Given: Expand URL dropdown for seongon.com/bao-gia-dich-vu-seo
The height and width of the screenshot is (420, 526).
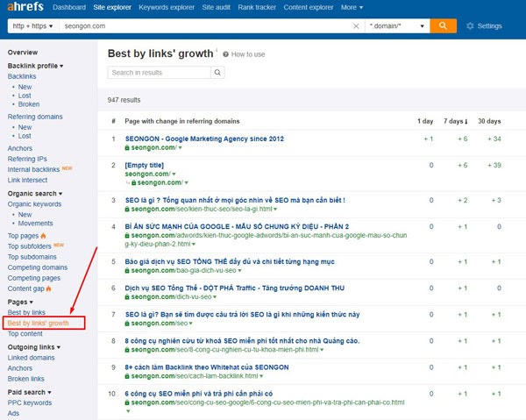Looking at the screenshot, I should [x=239, y=271].
